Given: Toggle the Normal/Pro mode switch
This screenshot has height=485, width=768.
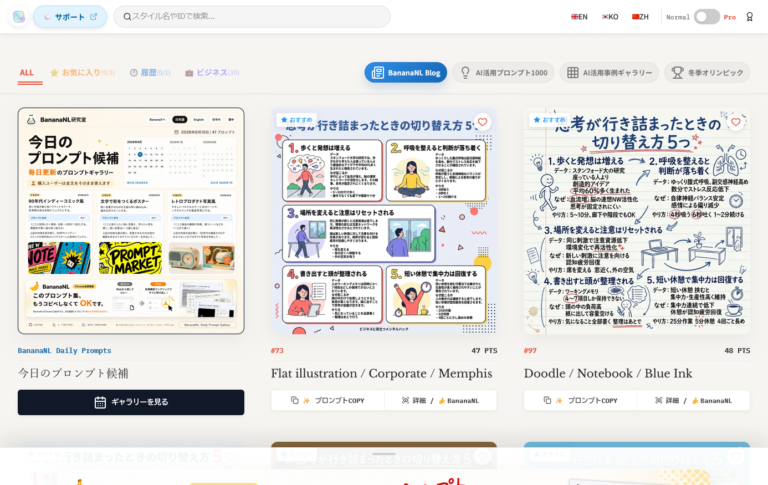Looking at the screenshot, I should pos(706,17).
